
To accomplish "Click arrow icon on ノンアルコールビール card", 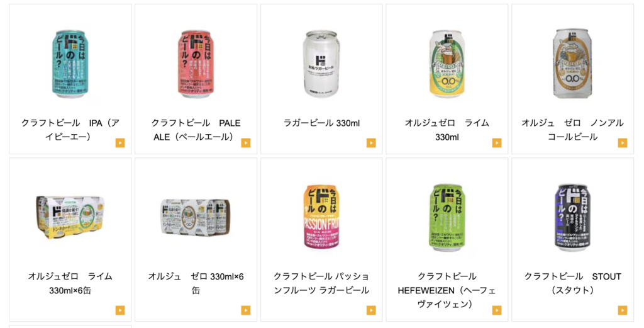I will (x=622, y=143).
